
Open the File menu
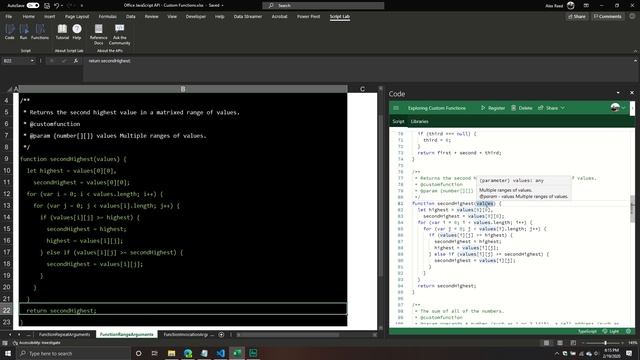click(9, 17)
